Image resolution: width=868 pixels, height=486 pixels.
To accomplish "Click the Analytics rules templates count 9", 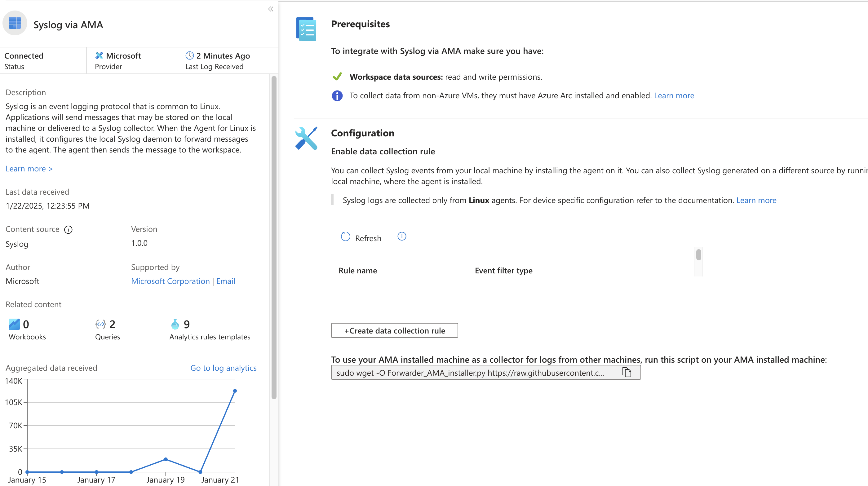I will coord(187,324).
